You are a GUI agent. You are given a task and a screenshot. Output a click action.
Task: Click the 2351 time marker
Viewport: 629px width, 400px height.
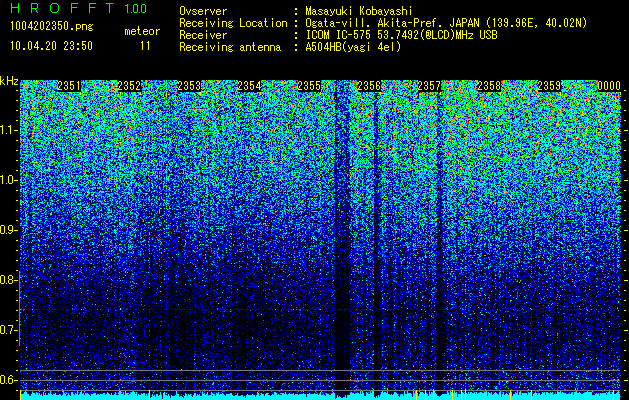pos(69,86)
